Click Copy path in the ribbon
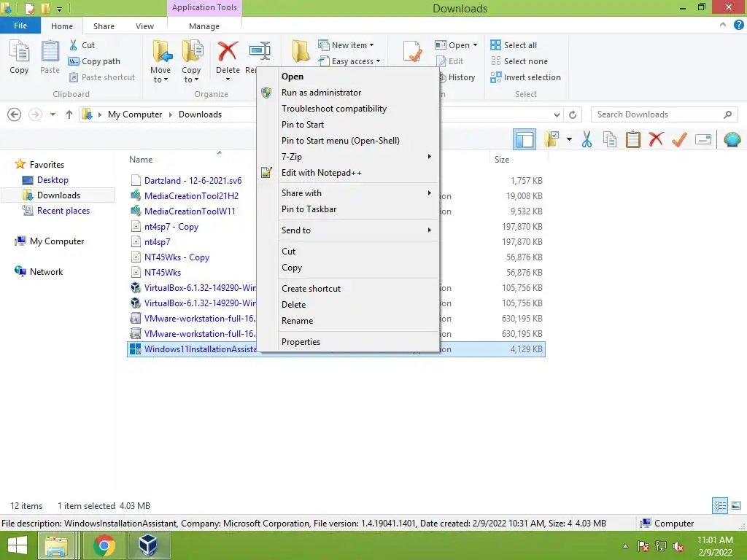 (x=94, y=61)
